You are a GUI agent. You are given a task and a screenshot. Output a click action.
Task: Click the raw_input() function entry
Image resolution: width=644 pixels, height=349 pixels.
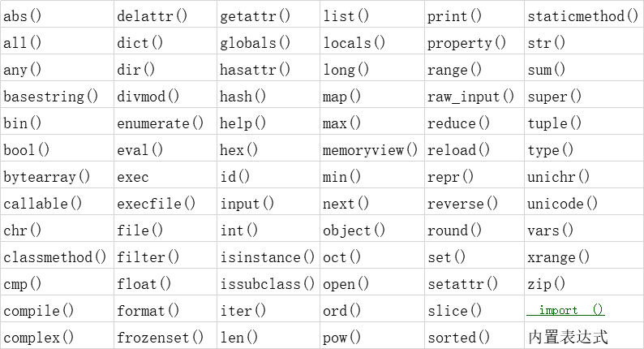point(470,97)
